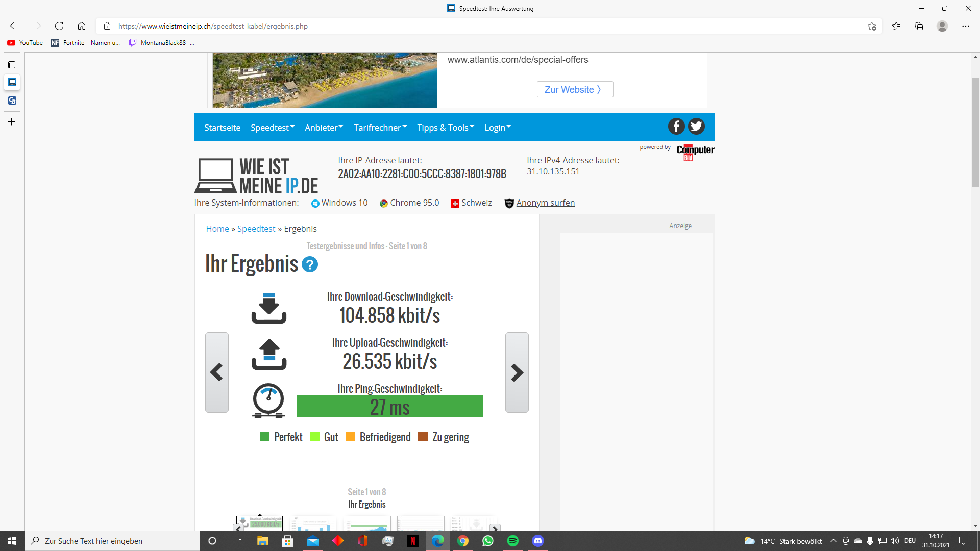Click the Zur Website ad button
Viewport: 980px width, 551px height.
coord(575,89)
